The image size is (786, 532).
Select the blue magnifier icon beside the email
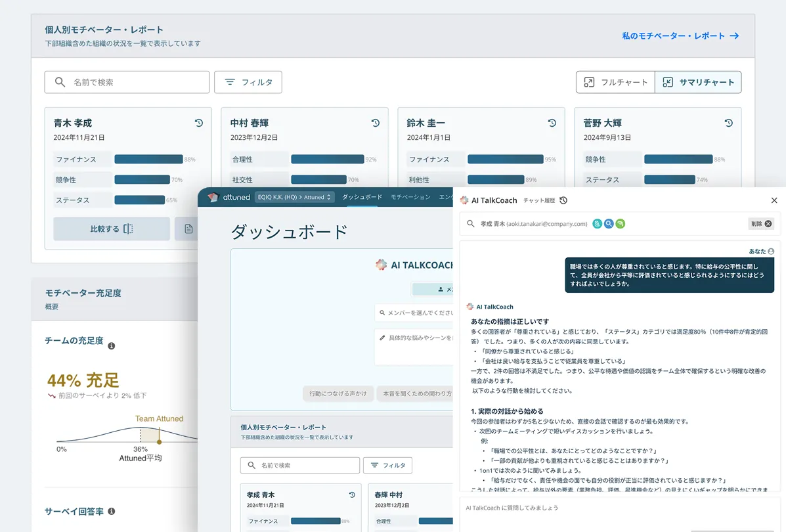(609, 223)
